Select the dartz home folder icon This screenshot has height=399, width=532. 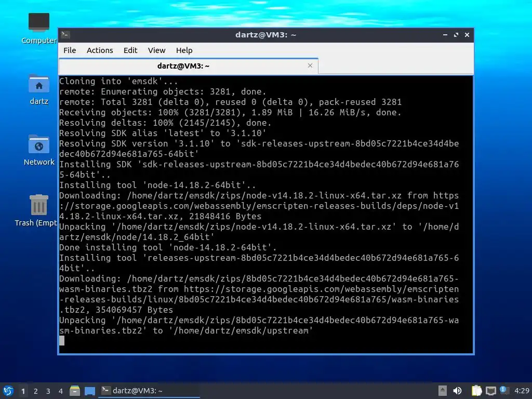pyautogui.click(x=38, y=89)
